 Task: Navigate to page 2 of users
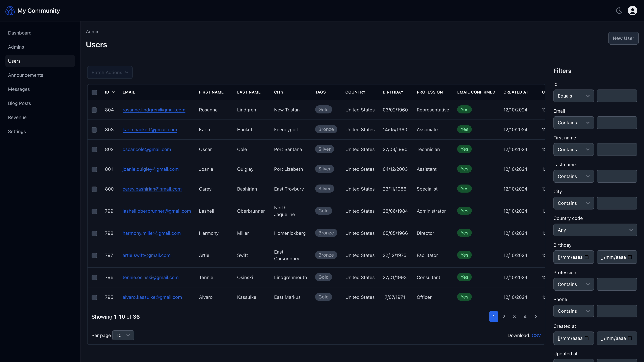pyautogui.click(x=504, y=316)
